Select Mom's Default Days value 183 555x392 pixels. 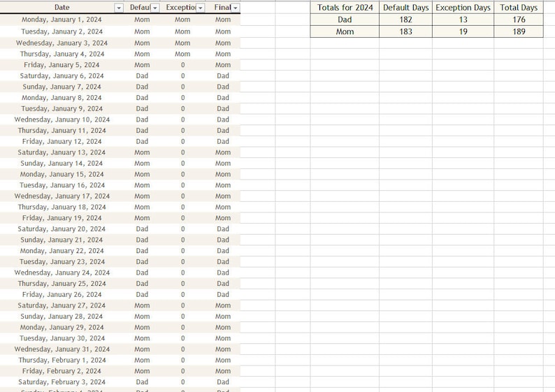405,31
